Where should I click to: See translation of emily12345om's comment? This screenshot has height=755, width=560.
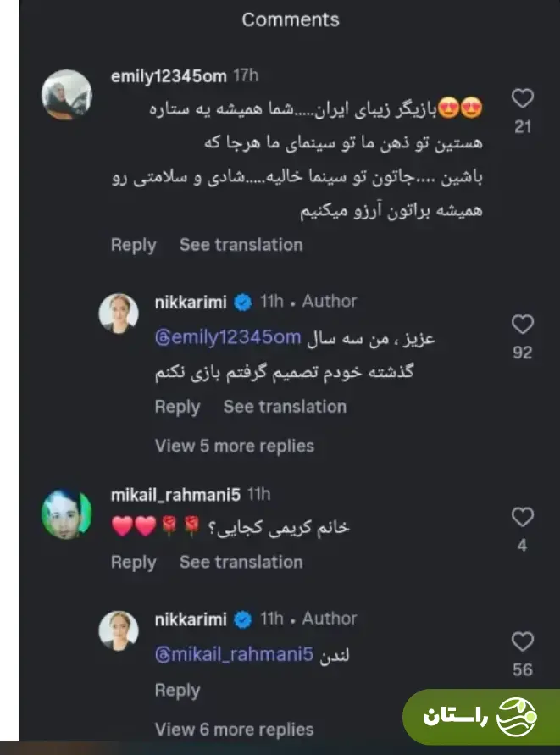click(241, 245)
